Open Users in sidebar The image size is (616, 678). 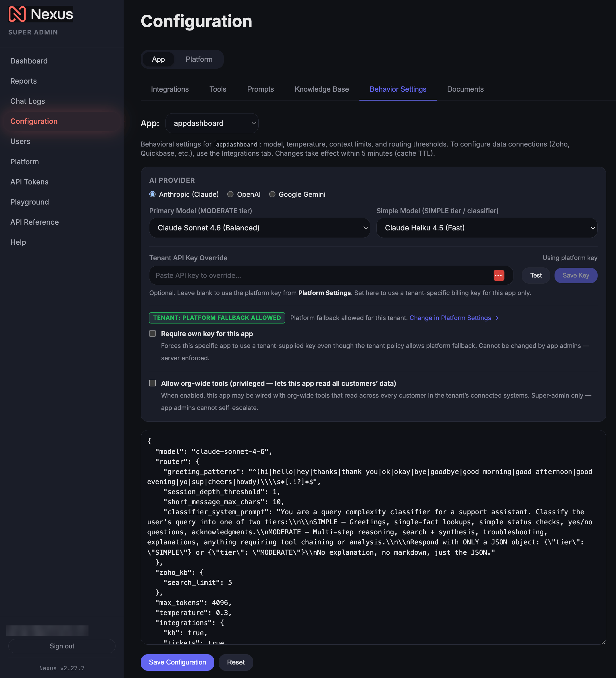click(62, 142)
